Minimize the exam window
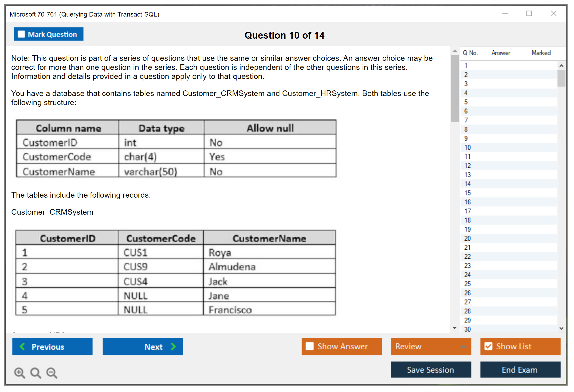Screen dimensions: 574x392 [505, 14]
